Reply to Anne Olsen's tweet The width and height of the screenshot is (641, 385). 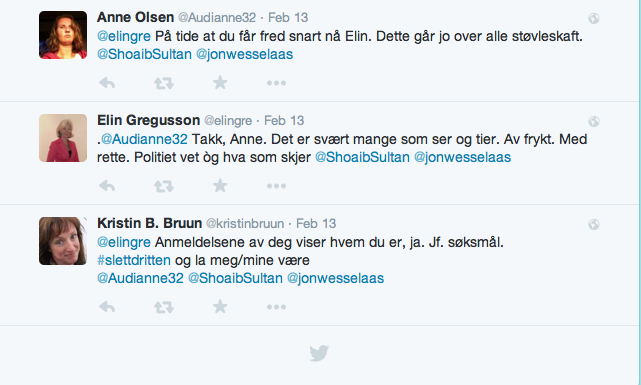107,83
